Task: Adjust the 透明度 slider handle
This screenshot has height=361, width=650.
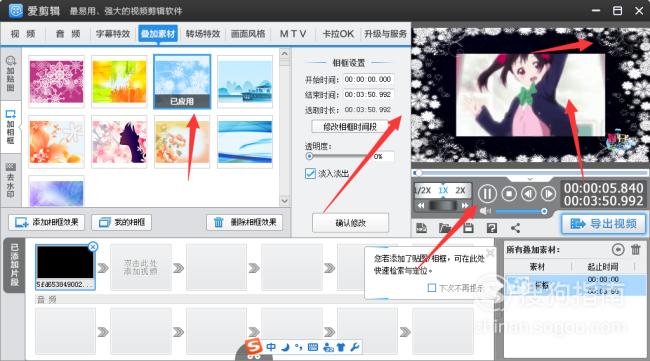Action: pyautogui.click(x=309, y=156)
